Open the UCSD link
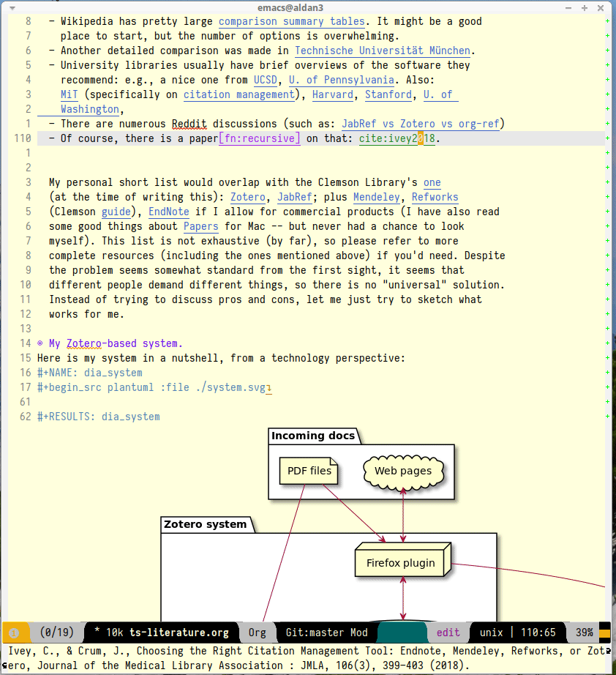This screenshot has width=616, height=675. (266, 80)
